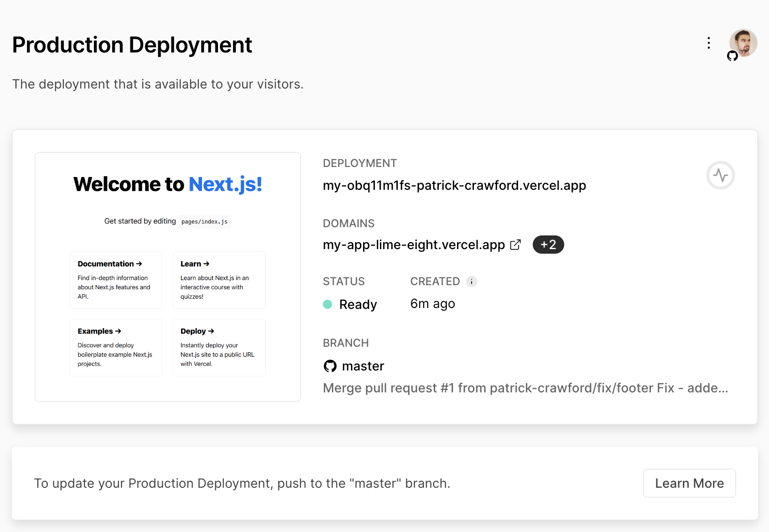Click the BRANCH section label
This screenshot has width=769, height=532.
(346, 343)
